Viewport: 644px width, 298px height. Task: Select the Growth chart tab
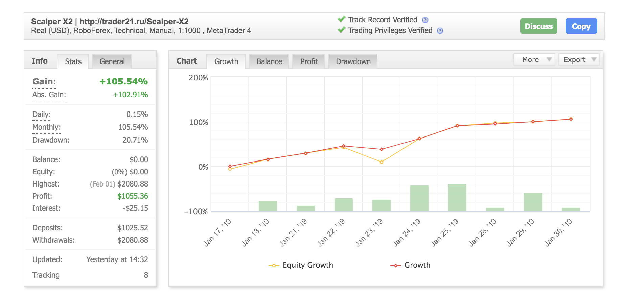coord(226,61)
